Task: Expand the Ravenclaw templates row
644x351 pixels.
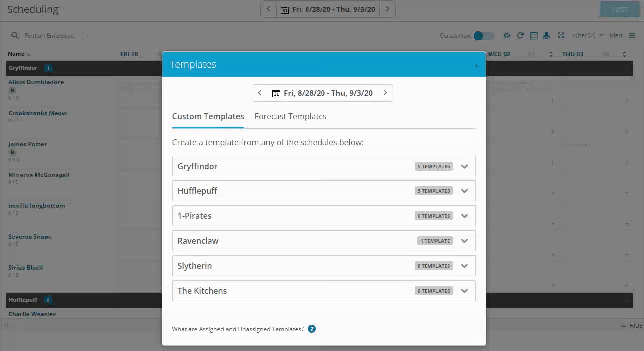Action: (x=323, y=241)
